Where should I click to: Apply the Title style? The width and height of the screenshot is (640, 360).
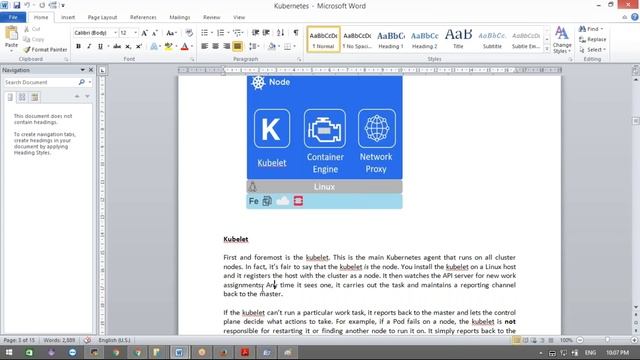tap(458, 40)
